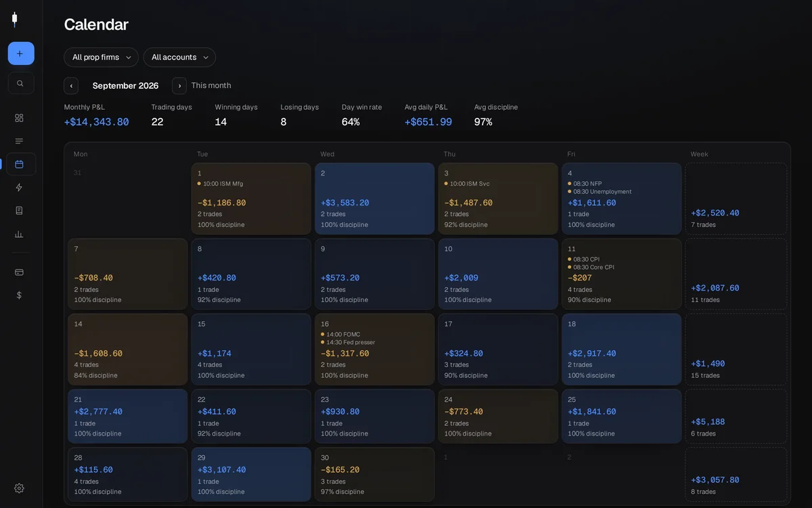812x508 pixels.
Task: Open day with +$420.80 profit
Action: 251,274
